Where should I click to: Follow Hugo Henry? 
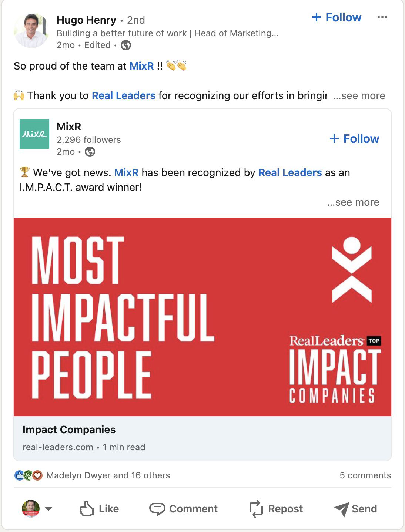pyautogui.click(x=337, y=17)
